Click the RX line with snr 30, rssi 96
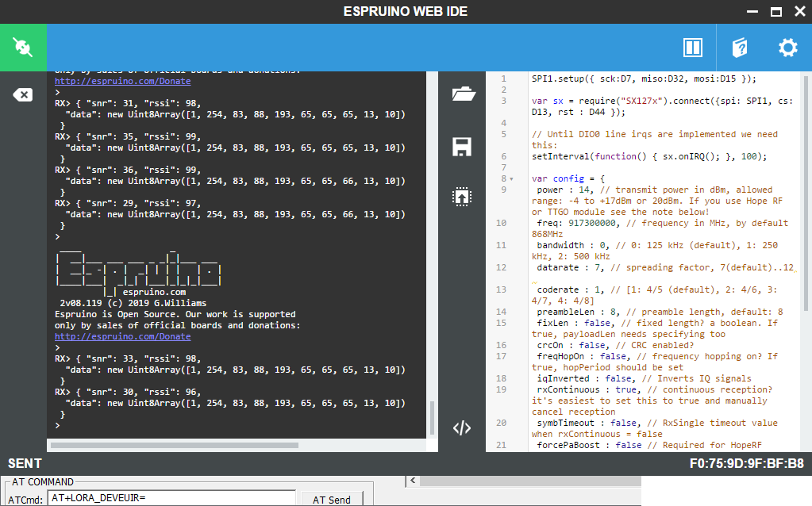The height and width of the screenshot is (506, 812). (127, 392)
